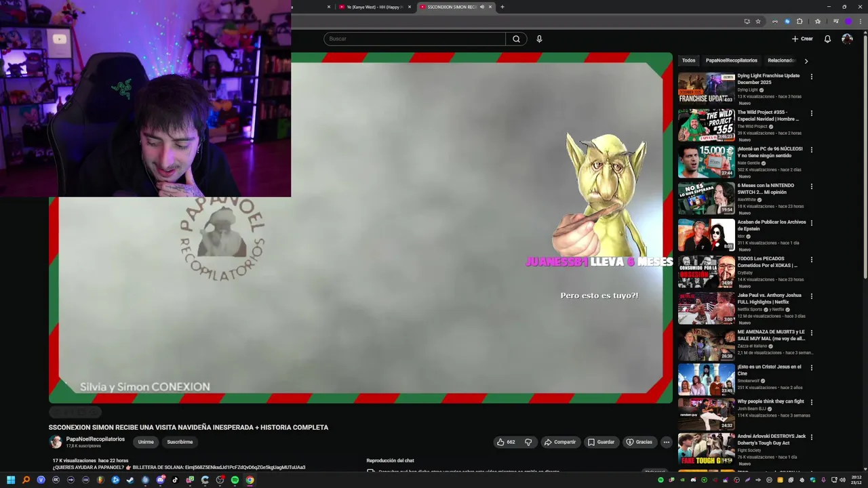
Task: Click the Unirme button
Action: pos(146,442)
